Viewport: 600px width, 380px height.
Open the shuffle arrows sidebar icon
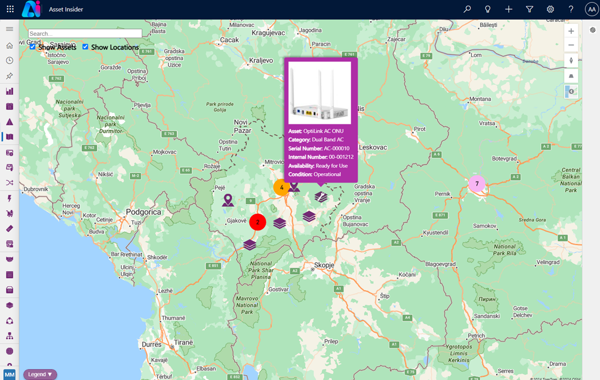pos(10,183)
